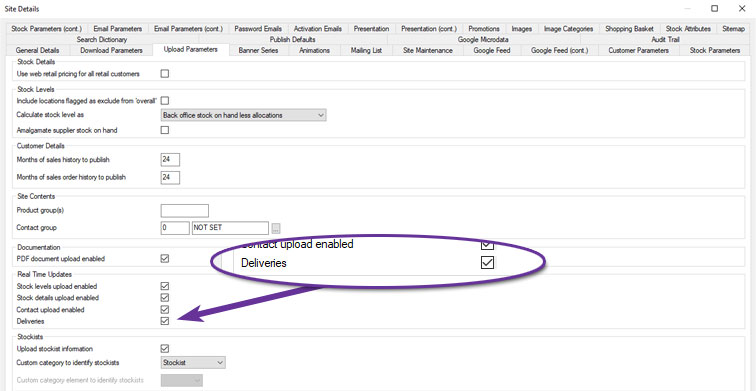The height and width of the screenshot is (391, 756).
Task: Open the Email Parameters tab
Action: (x=118, y=29)
